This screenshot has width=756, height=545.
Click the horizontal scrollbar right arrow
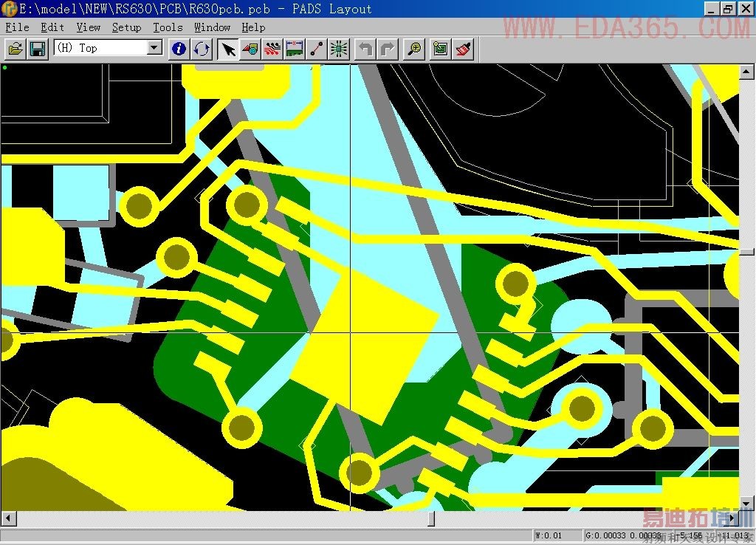(732, 518)
